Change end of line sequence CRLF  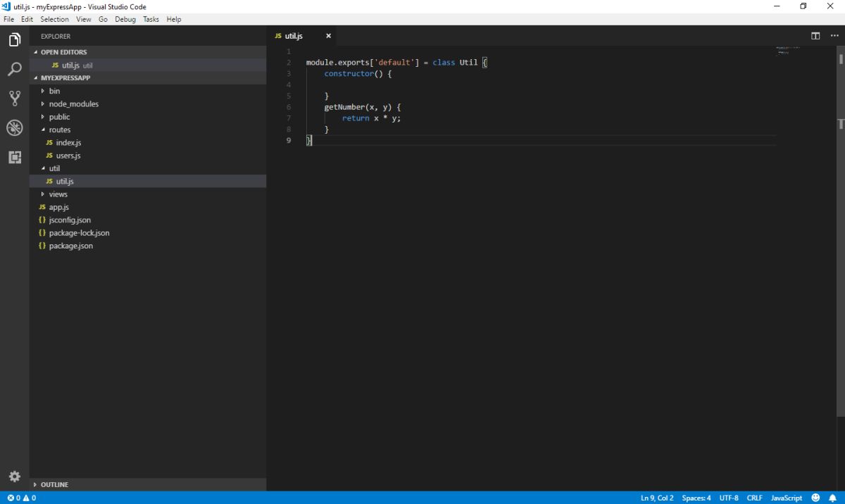[x=755, y=498]
